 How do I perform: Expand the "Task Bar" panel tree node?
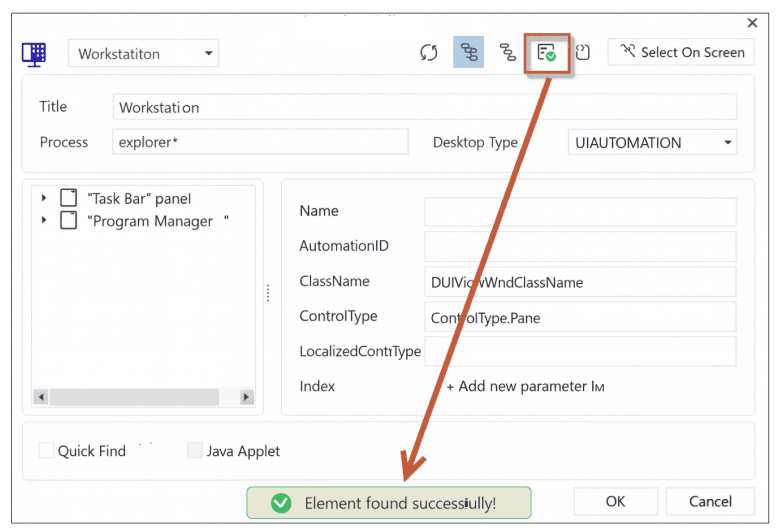(44, 198)
